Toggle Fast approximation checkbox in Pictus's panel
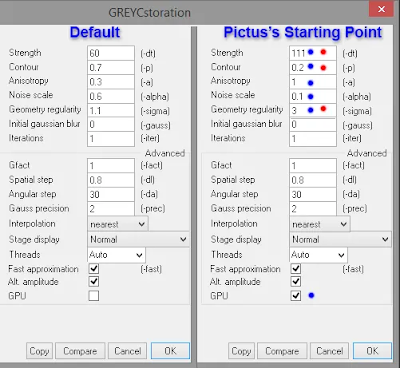Image resolution: width=400 pixels, height=368 pixels. coord(296,269)
